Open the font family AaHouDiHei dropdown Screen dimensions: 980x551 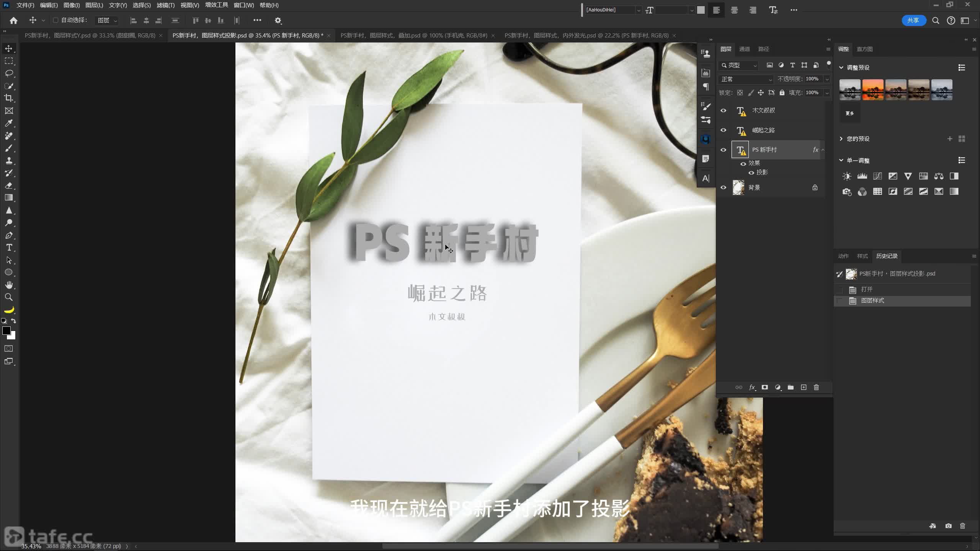638,10
